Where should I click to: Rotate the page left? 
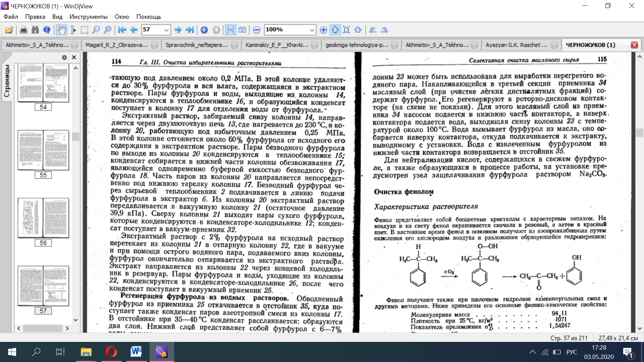[373, 30]
